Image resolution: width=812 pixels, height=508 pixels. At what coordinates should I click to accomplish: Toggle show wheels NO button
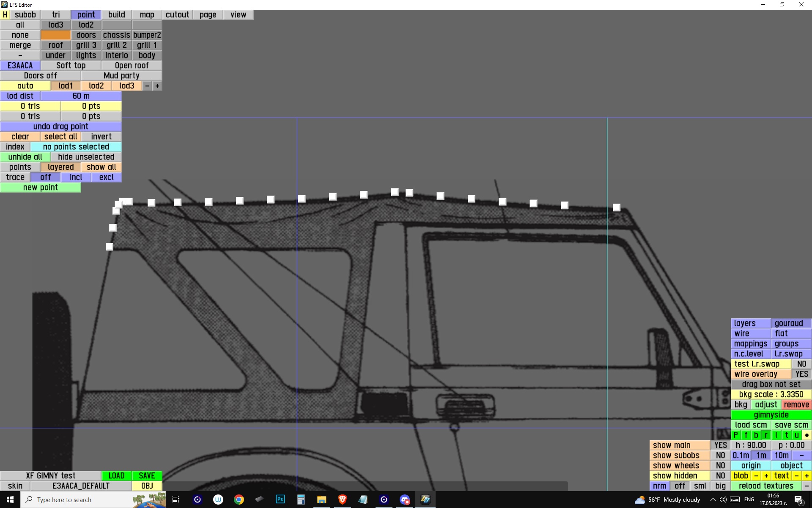[x=720, y=466]
